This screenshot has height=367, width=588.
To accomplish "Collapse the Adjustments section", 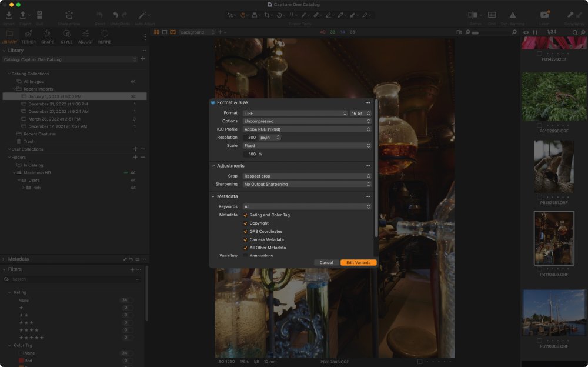I will 213,166.
